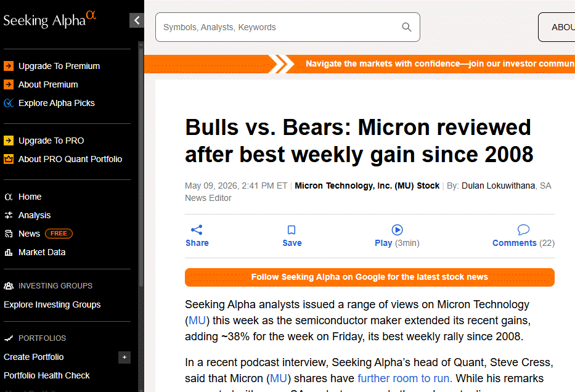Click the Share icon under the headline
The image size is (575, 392).
tap(197, 230)
